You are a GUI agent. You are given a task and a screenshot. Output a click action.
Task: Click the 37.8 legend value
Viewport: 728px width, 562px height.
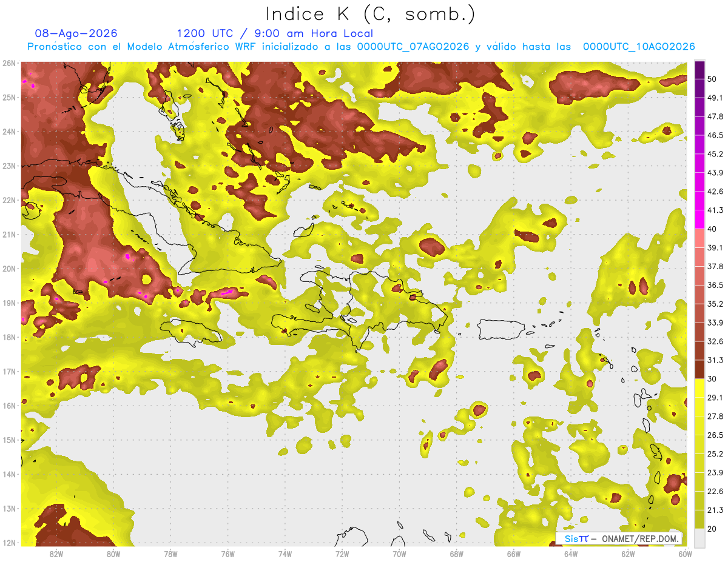pyautogui.click(x=715, y=266)
